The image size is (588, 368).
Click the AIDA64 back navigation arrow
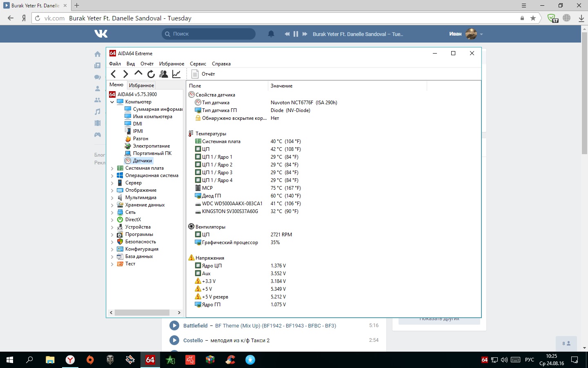[x=114, y=74]
